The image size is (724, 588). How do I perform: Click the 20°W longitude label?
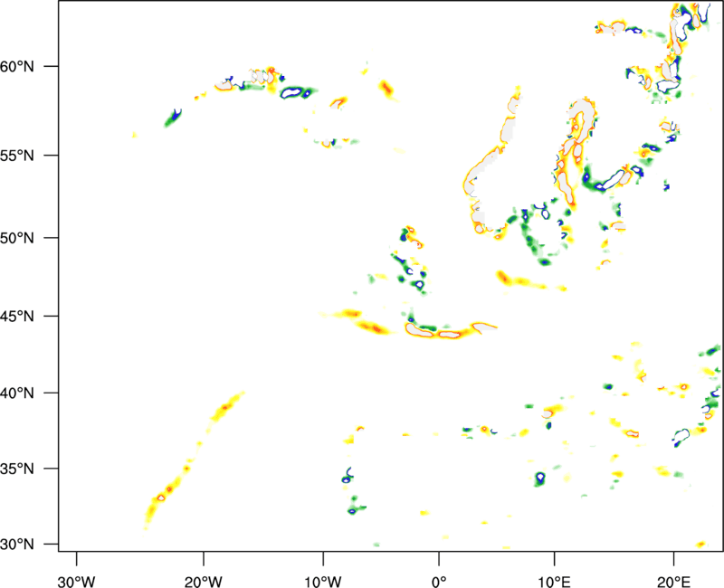(204, 582)
